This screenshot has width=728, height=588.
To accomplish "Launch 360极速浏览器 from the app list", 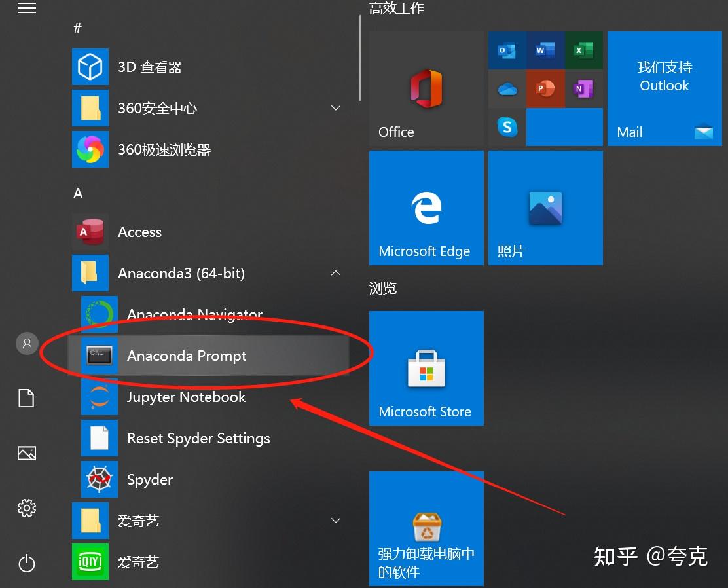I will (164, 149).
